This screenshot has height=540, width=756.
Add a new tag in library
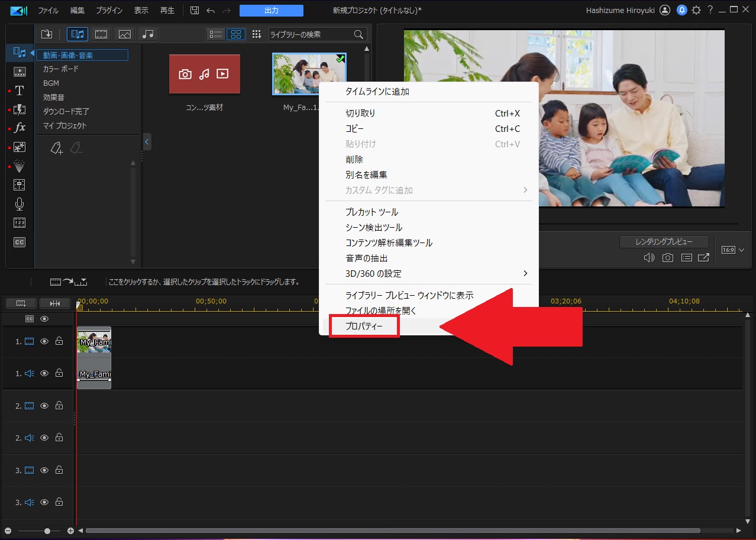click(x=56, y=148)
